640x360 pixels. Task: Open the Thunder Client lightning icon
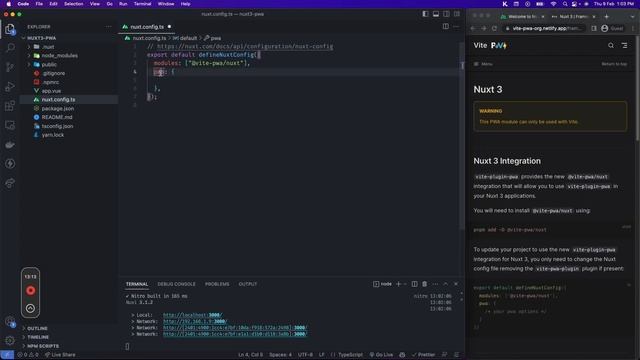10,164
